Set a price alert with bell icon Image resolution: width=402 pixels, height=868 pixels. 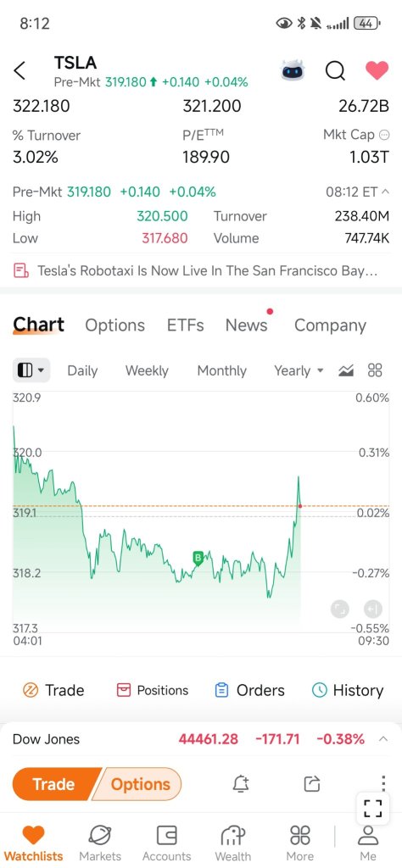tap(241, 784)
